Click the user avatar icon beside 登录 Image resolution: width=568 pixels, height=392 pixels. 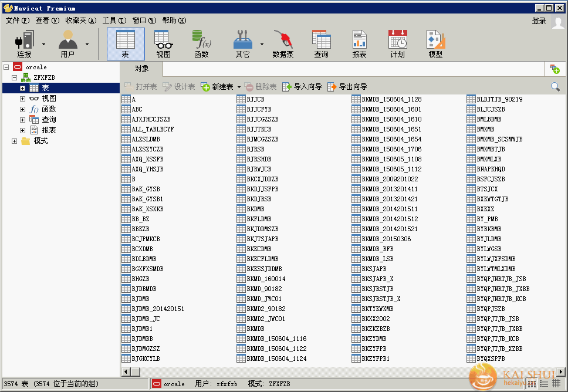coord(558,22)
